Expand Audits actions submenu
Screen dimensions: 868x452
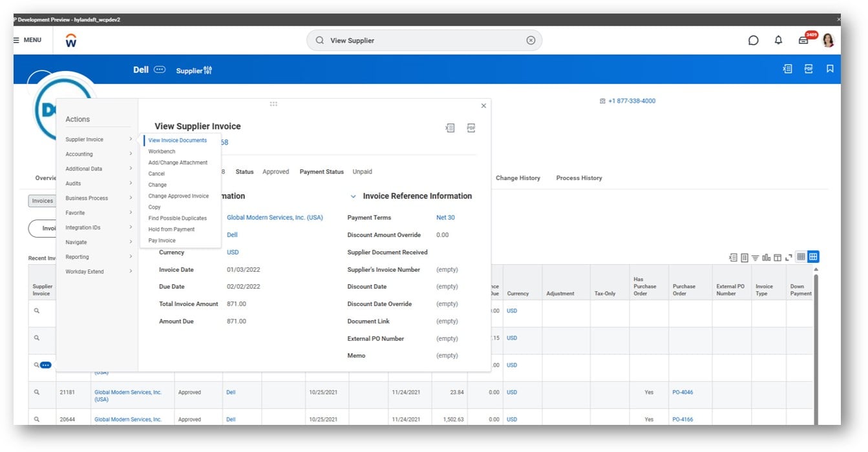pos(98,183)
